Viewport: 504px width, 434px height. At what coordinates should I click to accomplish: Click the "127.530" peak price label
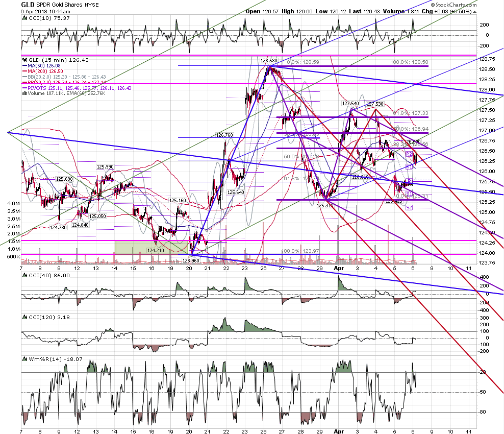375,104
